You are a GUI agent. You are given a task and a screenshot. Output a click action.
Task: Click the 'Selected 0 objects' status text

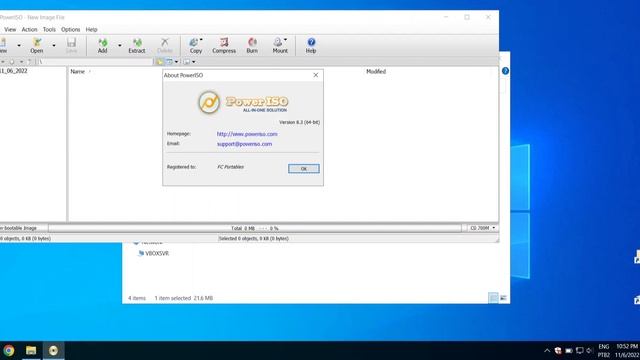point(253,238)
